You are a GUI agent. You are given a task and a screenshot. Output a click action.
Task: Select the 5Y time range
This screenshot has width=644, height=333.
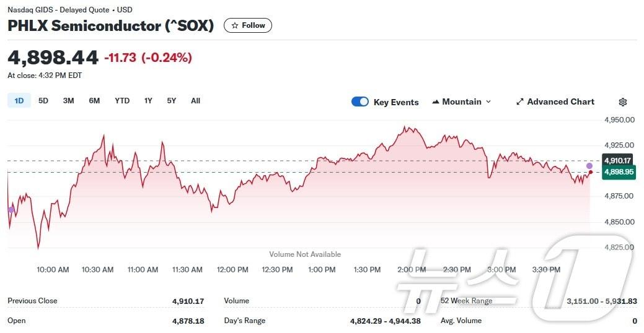(171, 101)
